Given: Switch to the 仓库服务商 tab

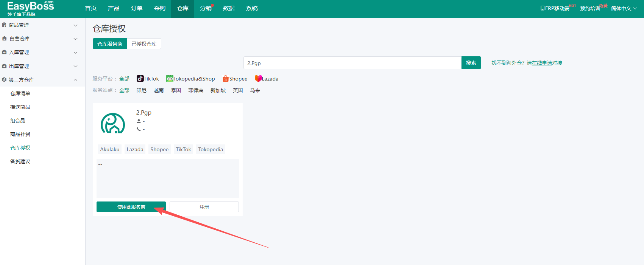Looking at the screenshot, I should click(110, 44).
